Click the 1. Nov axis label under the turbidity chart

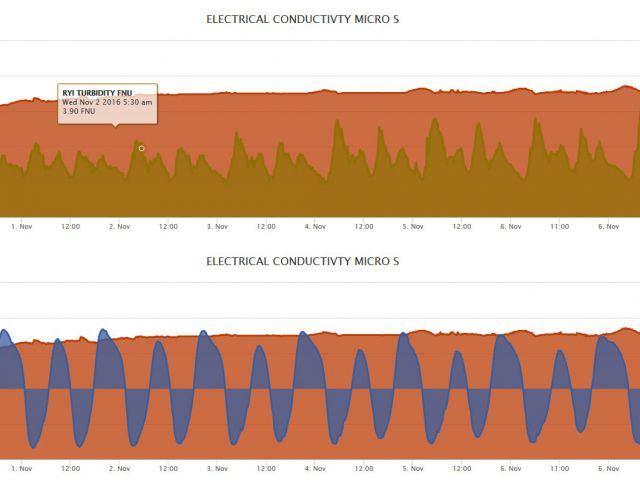pyautogui.click(x=22, y=226)
